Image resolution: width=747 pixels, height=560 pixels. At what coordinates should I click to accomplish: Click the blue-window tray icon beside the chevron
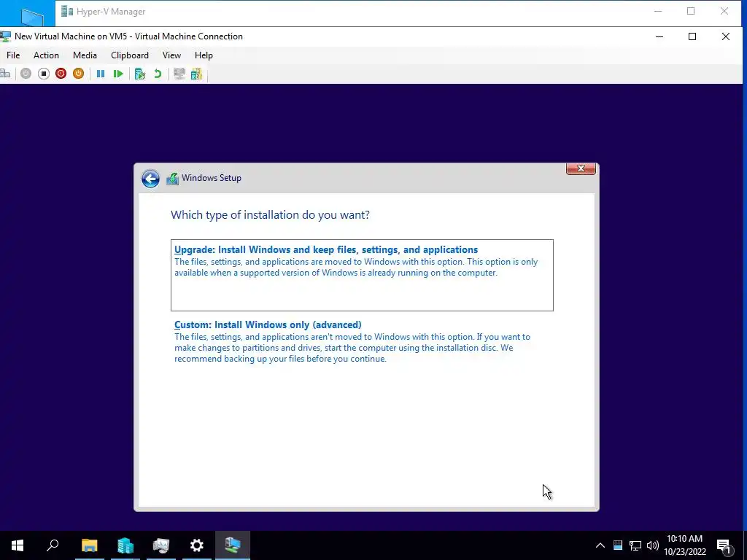tap(618, 545)
